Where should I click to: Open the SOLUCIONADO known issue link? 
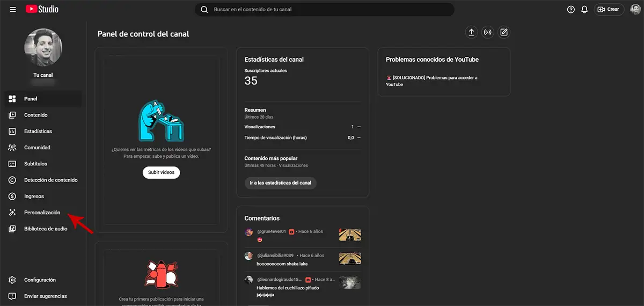(431, 81)
